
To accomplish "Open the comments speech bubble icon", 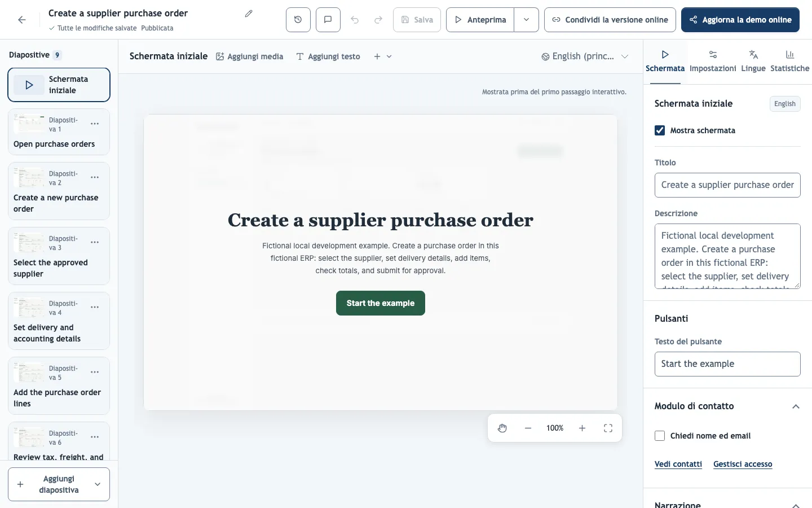I will point(328,20).
